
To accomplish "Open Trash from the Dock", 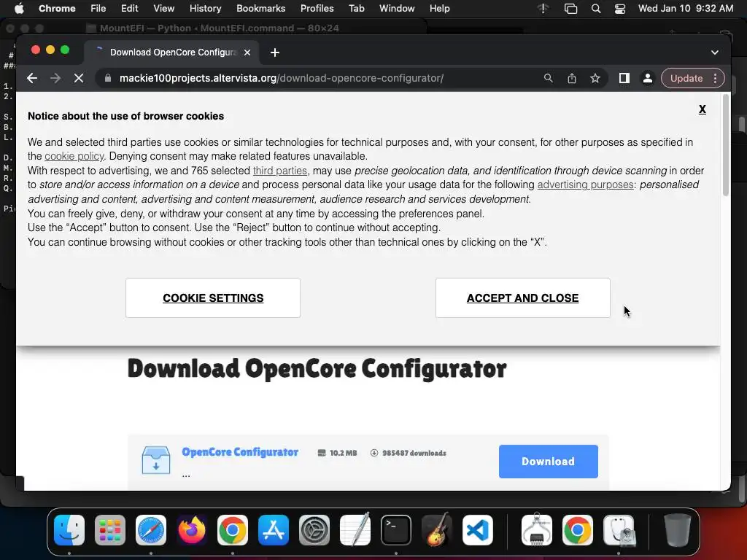I will (678, 529).
